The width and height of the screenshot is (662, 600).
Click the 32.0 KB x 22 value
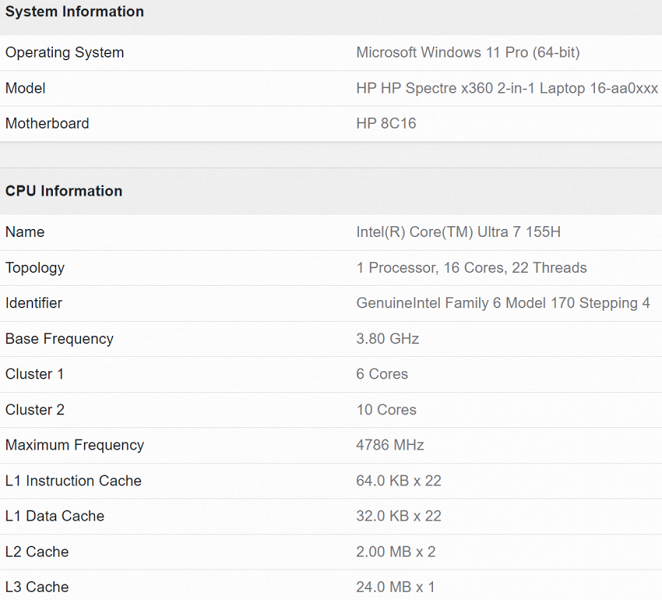pyautogui.click(x=398, y=516)
